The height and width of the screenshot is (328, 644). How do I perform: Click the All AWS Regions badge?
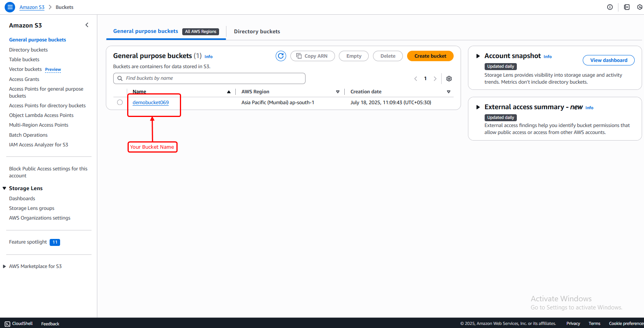click(x=200, y=32)
